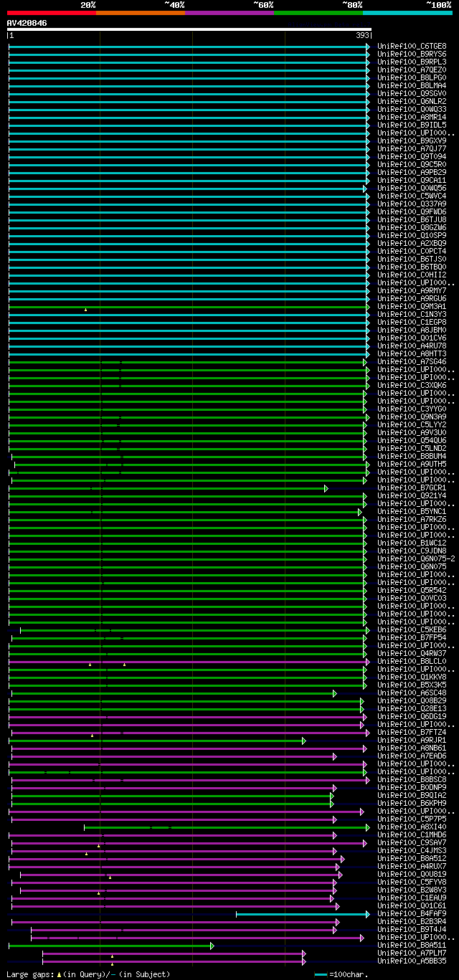Open the UniRef100_B9T4J4 hit

(x=412, y=929)
